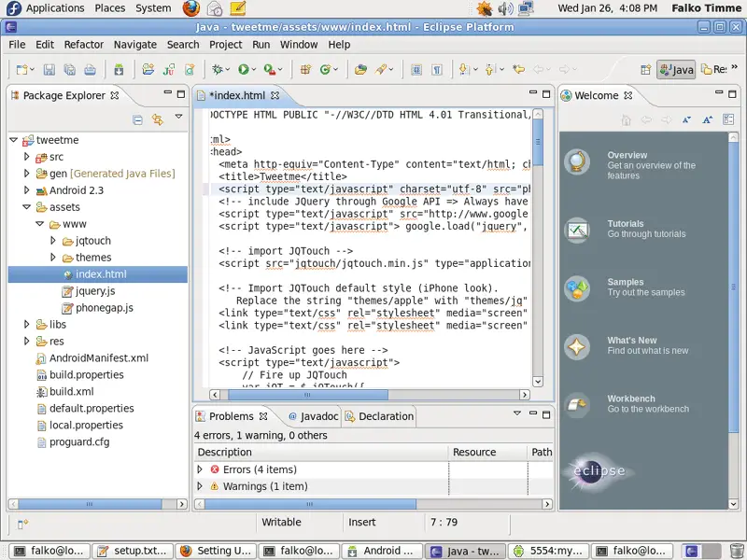The width and height of the screenshot is (747, 560).
Task: Click the Problems view horizontal scrollbar thumb
Action: coord(310,504)
